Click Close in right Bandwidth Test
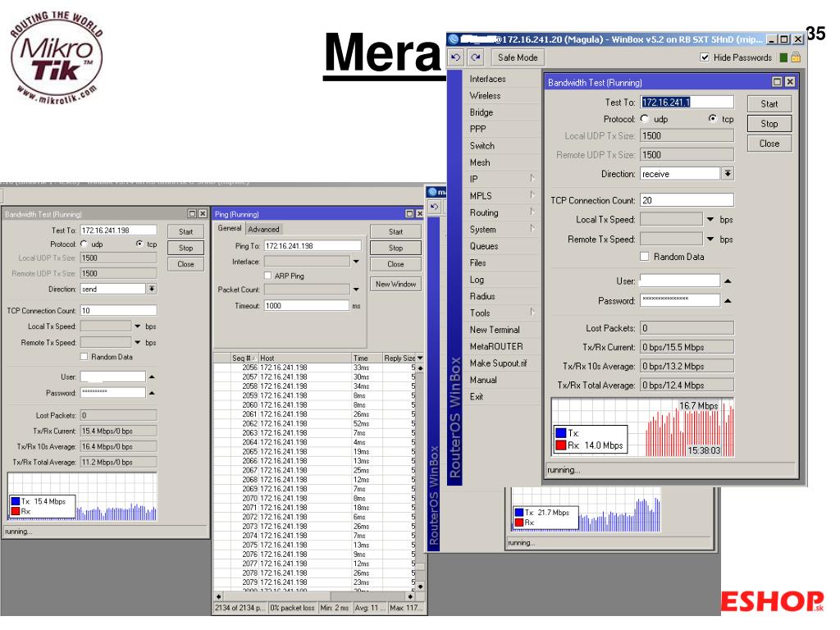The height and width of the screenshot is (630, 840). (769, 144)
